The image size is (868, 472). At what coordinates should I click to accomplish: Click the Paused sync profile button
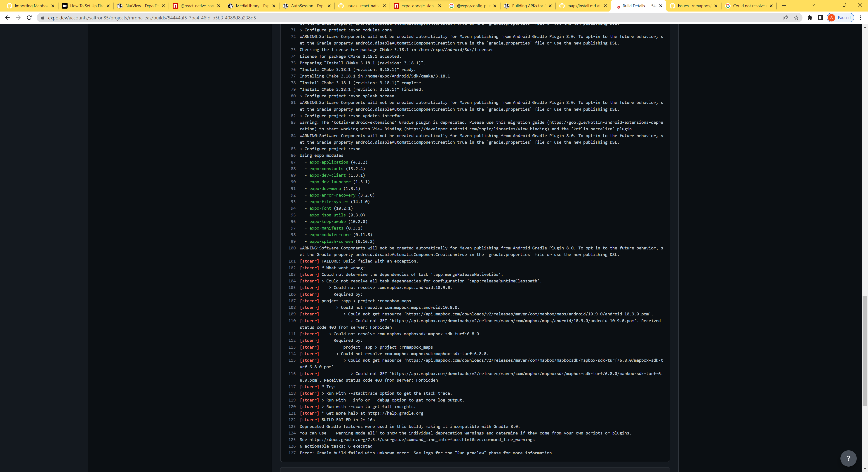[x=841, y=18]
